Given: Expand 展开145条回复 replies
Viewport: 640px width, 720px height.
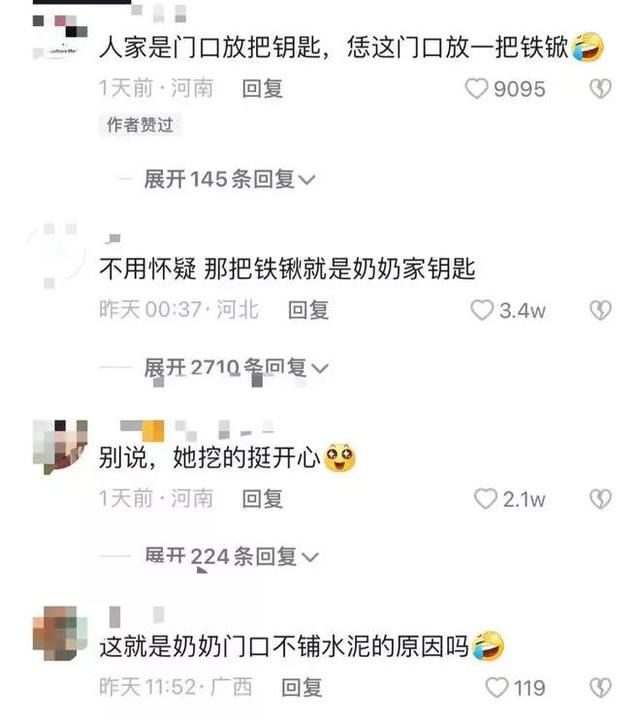Looking at the screenshot, I should click(230, 179).
